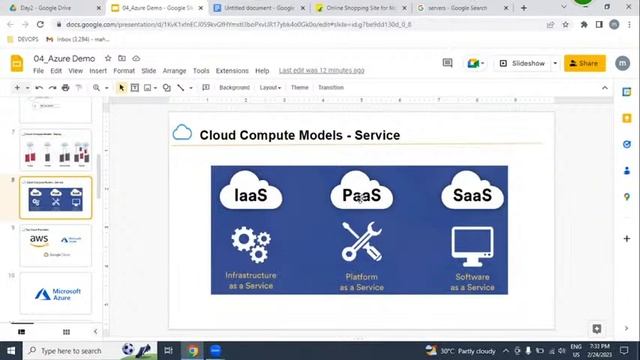Click the zoom magnifier tool

pos(96,88)
